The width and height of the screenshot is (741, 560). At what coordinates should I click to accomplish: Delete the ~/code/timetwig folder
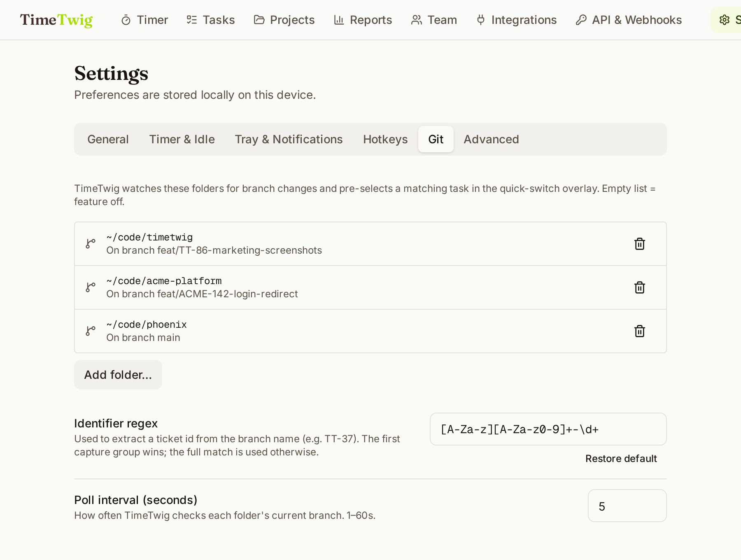pos(640,244)
